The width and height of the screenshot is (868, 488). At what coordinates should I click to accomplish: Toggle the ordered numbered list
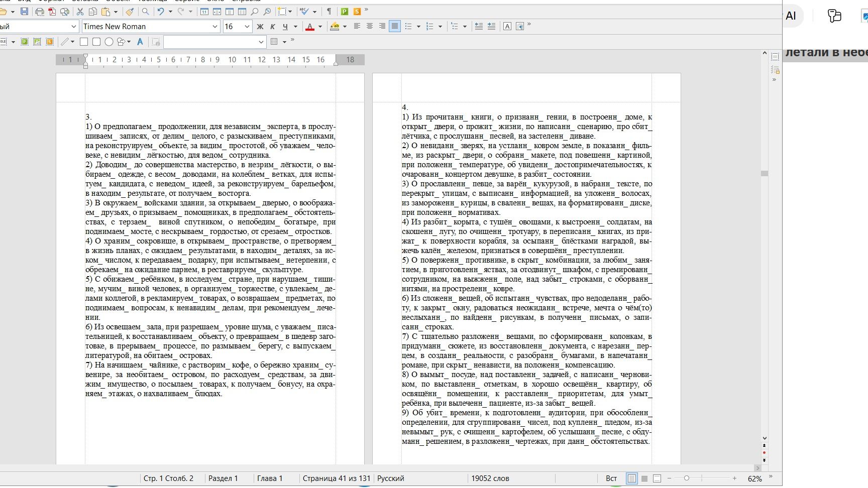[429, 27]
